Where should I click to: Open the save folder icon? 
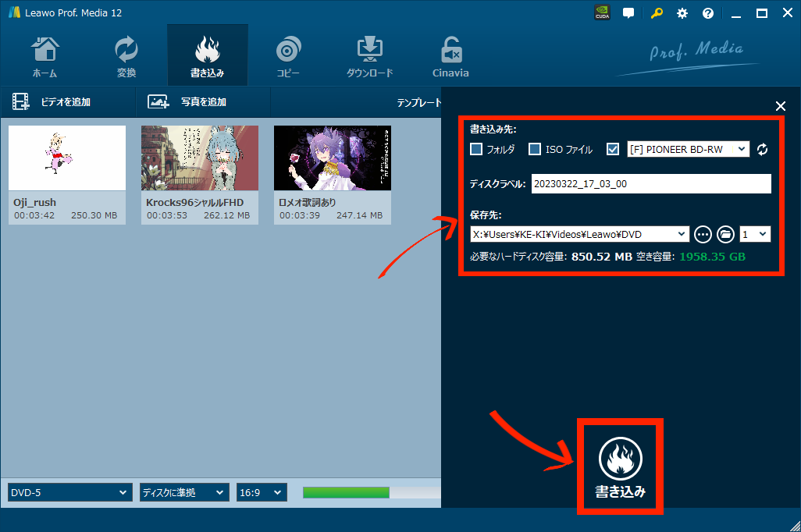(x=725, y=234)
